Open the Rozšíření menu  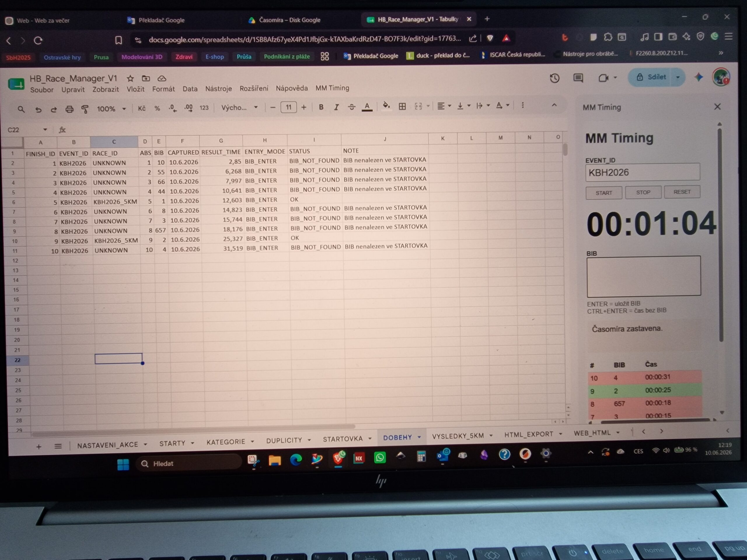coord(254,88)
